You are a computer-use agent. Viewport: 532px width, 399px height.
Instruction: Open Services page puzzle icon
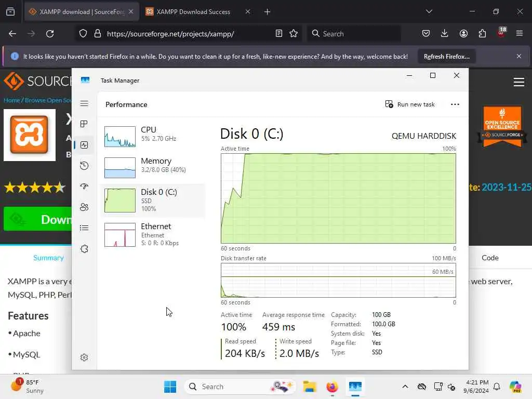point(84,249)
